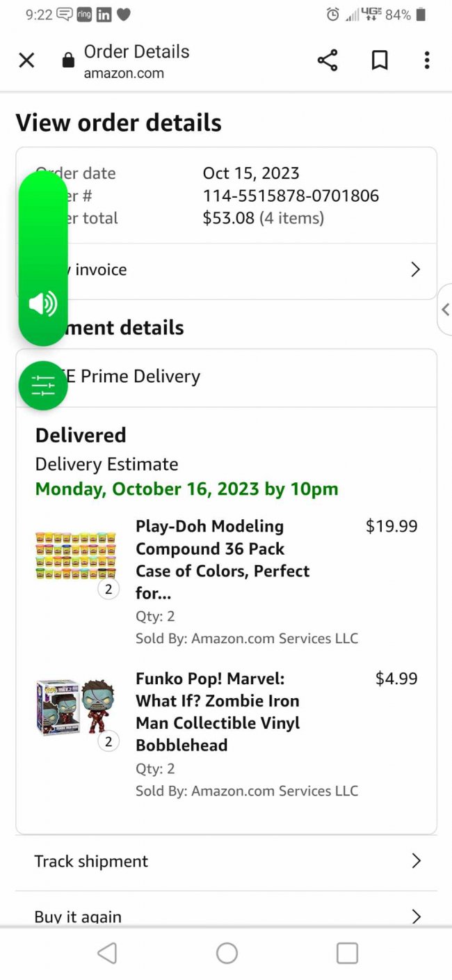Bookmark this Order Details page

(379, 61)
